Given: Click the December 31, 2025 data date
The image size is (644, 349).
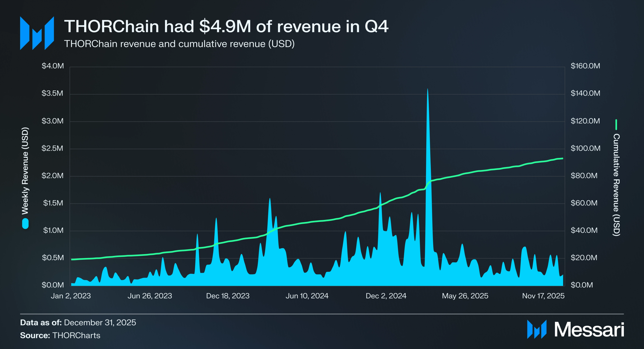Looking at the screenshot, I should pos(100,323).
